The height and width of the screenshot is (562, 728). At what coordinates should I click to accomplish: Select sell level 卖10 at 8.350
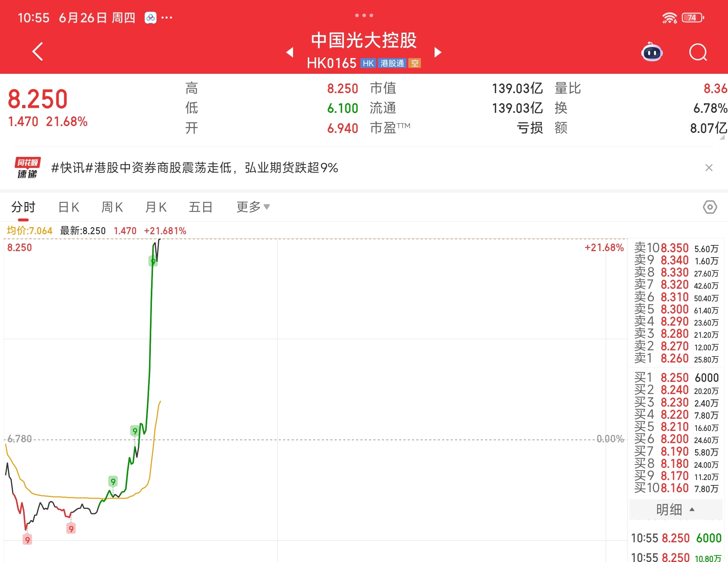pos(676,248)
